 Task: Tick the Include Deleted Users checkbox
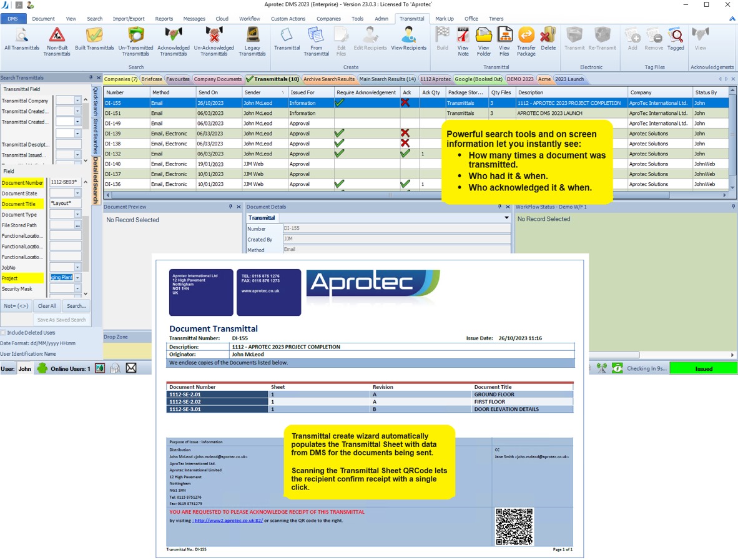point(3,333)
